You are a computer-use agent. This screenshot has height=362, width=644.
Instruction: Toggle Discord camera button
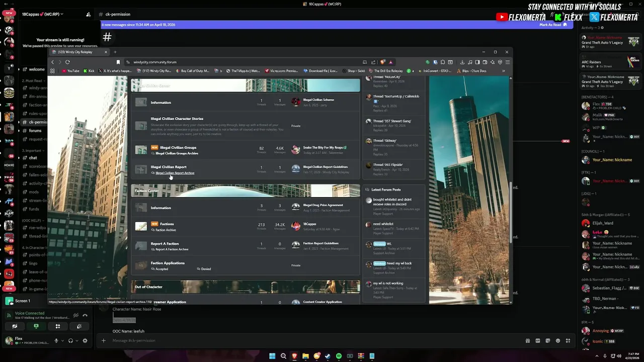click(15, 326)
